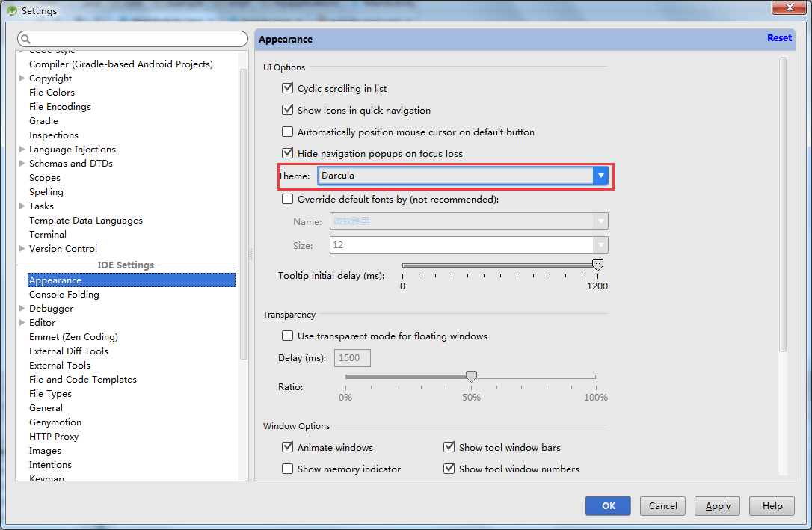Select the Inspections settings item

53,135
